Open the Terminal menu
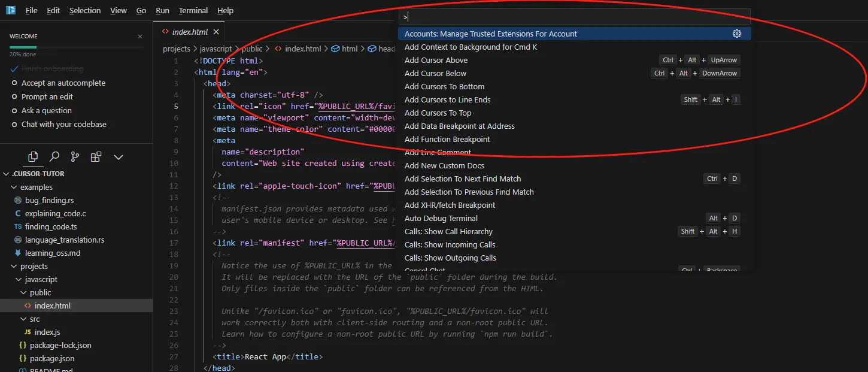The height and width of the screenshot is (372, 868). tap(193, 11)
